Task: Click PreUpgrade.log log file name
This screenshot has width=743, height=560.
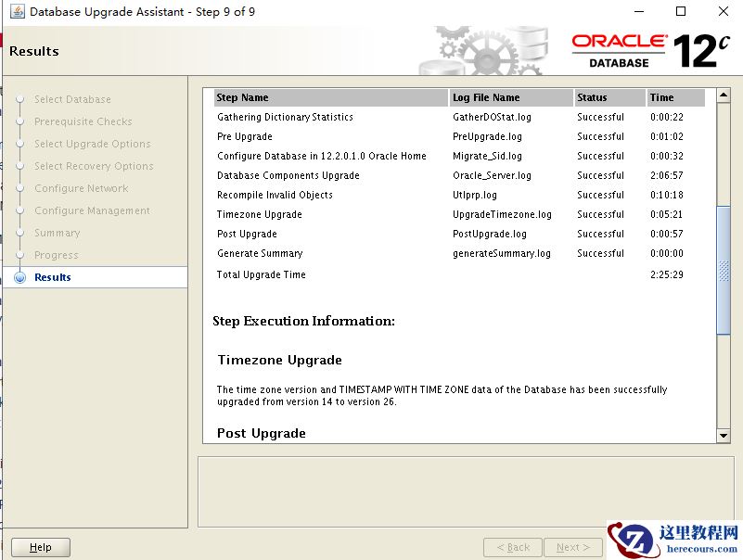Action: coord(487,136)
